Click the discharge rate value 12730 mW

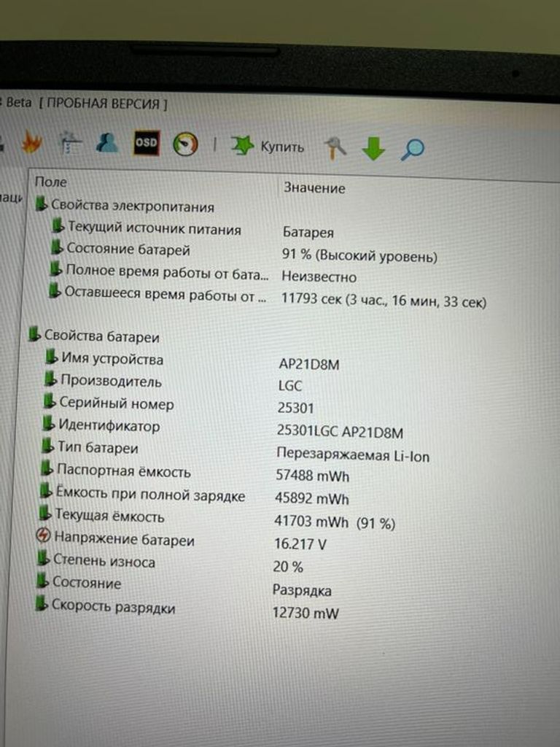pyautogui.click(x=306, y=613)
